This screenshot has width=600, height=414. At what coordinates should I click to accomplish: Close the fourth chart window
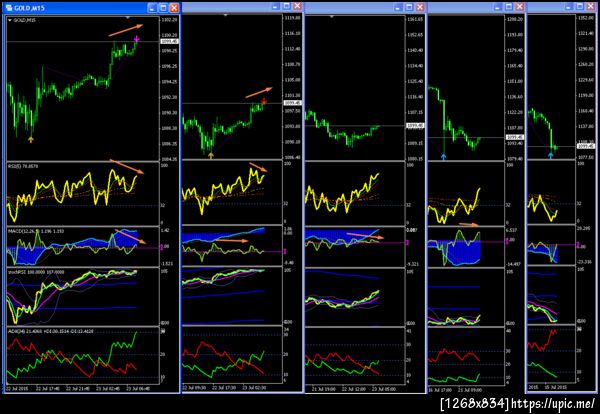pos(519,7)
